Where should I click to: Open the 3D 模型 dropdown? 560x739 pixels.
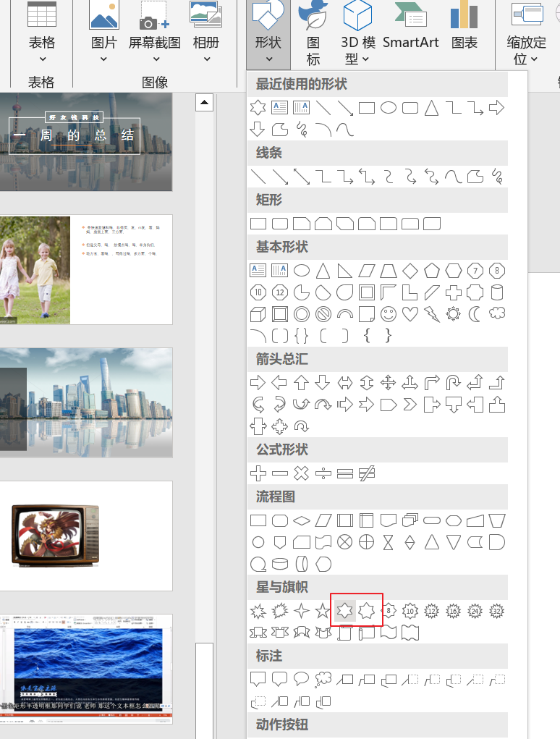click(x=357, y=34)
